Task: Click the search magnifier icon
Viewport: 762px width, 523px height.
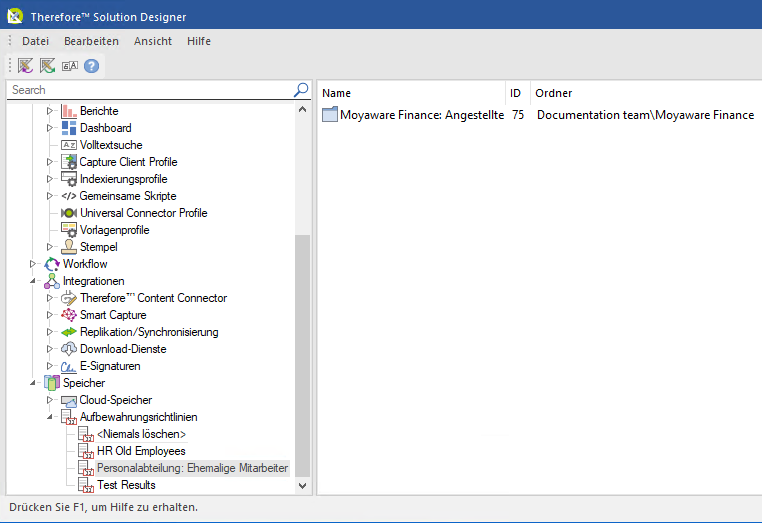Action: (301, 90)
